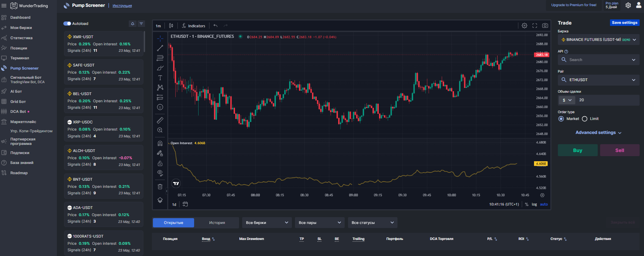Click the remove drawings trash icon
This screenshot has width=644, height=256.
click(160, 186)
